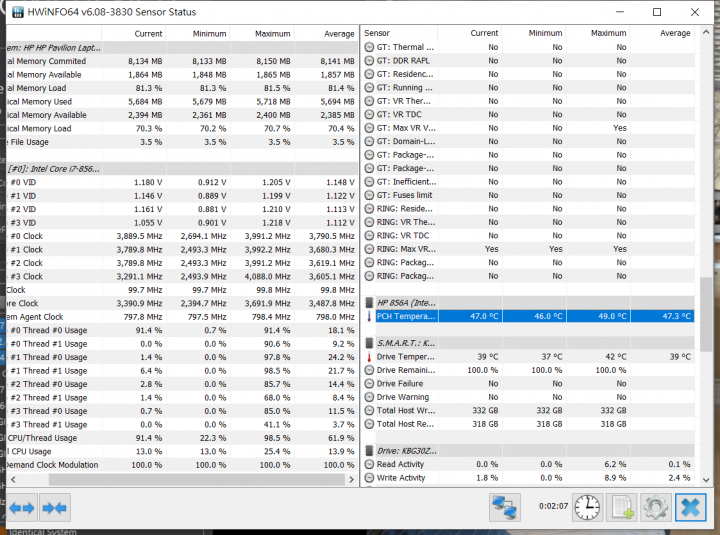Select the GT: Running ... row

point(529,88)
